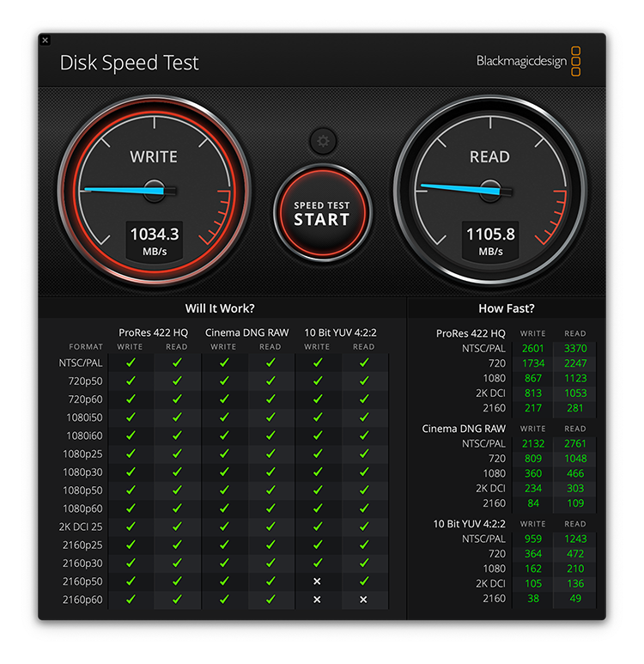
Task: Click the 10 Bit YUV 4:2:2 heading in Will It Work
Action: point(340,332)
